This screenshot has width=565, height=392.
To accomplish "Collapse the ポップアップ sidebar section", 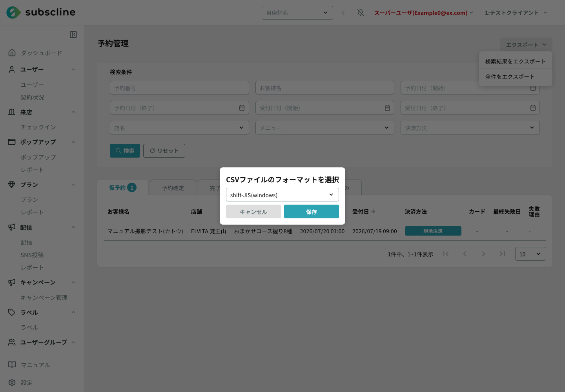I will click(x=73, y=142).
